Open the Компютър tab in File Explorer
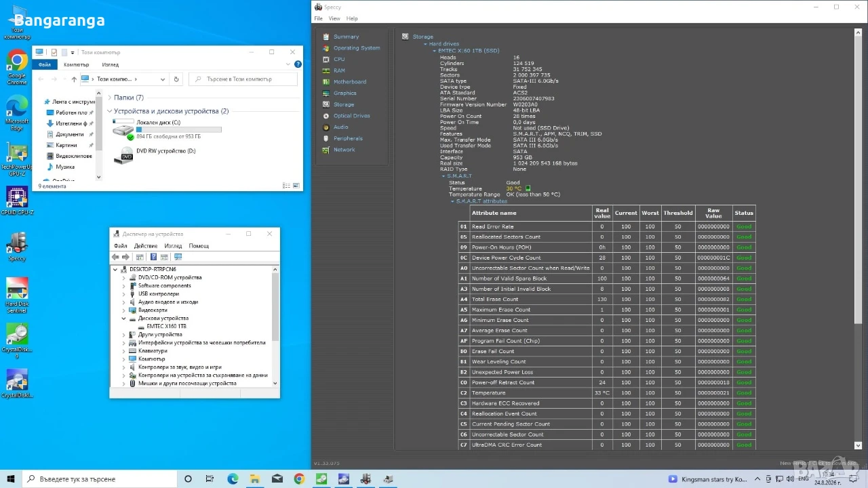The height and width of the screenshot is (488, 868). point(76,64)
